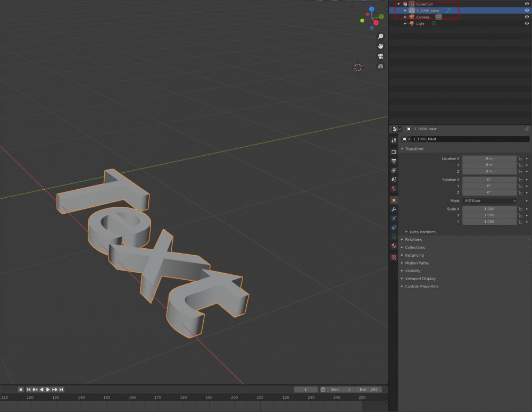Viewport: 532px width, 412px height.
Task: Click the pan view hand icon
Action: 380,46
